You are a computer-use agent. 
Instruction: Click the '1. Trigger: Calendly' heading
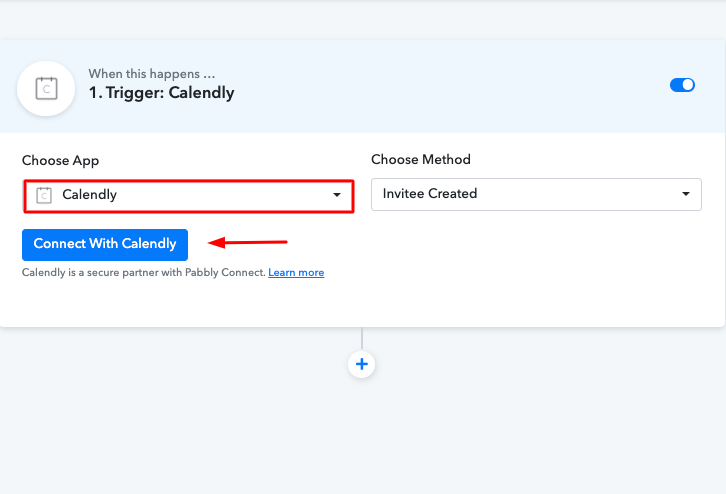click(162, 93)
